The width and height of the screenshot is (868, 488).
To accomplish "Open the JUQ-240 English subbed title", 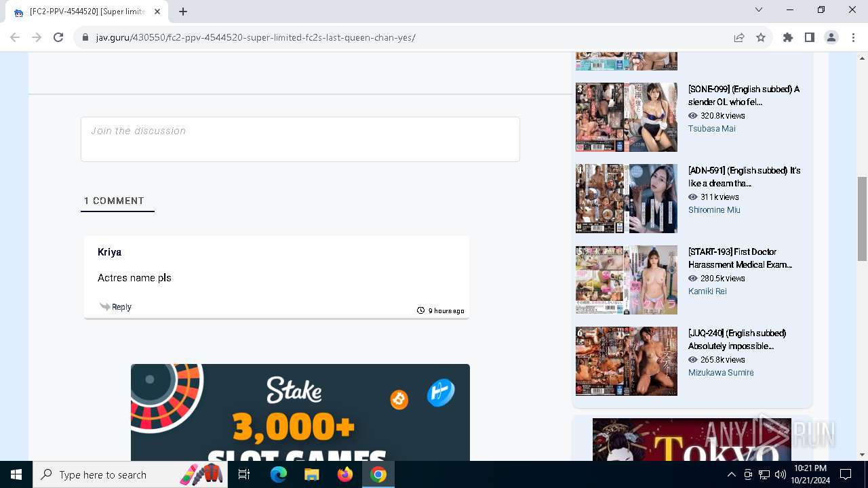I will 737,340.
